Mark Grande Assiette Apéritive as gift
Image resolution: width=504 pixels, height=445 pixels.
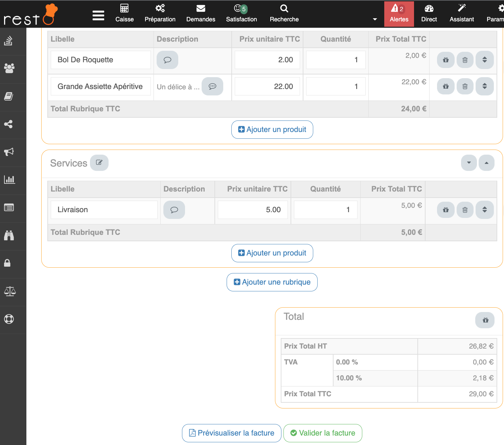pyautogui.click(x=445, y=86)
